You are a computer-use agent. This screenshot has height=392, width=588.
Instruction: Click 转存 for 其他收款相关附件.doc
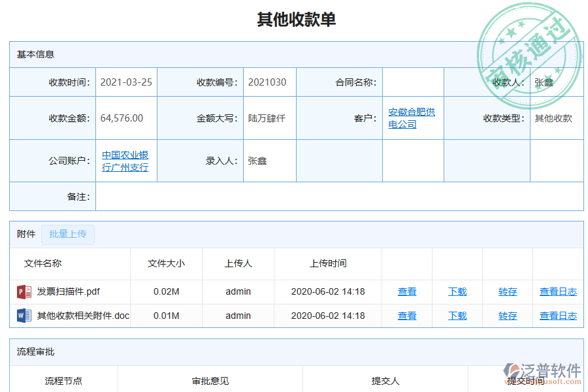click(x=508, y=316)
